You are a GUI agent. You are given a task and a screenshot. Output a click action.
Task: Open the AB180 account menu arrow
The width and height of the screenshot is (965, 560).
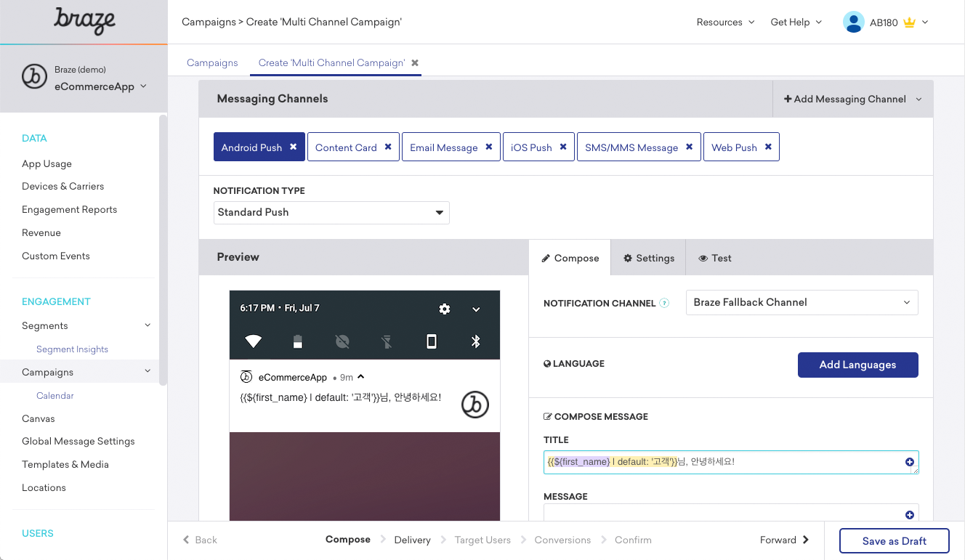(925, 22)
